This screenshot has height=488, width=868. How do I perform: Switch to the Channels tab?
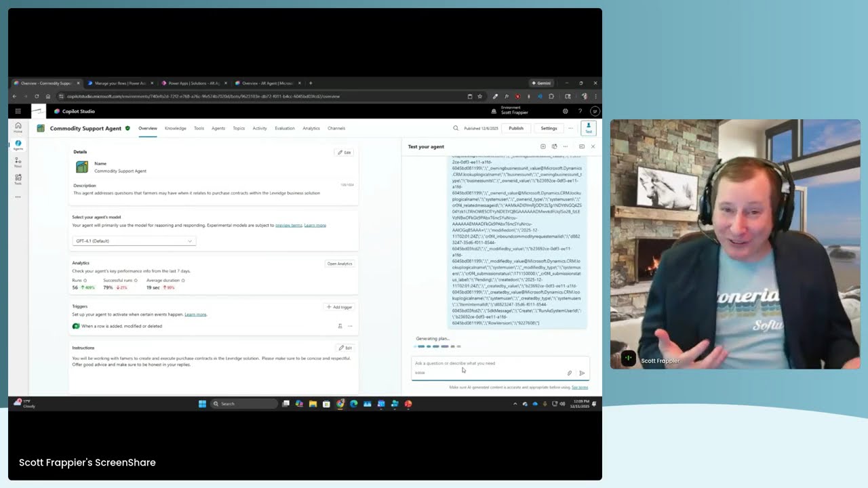[x=336, y=128]
